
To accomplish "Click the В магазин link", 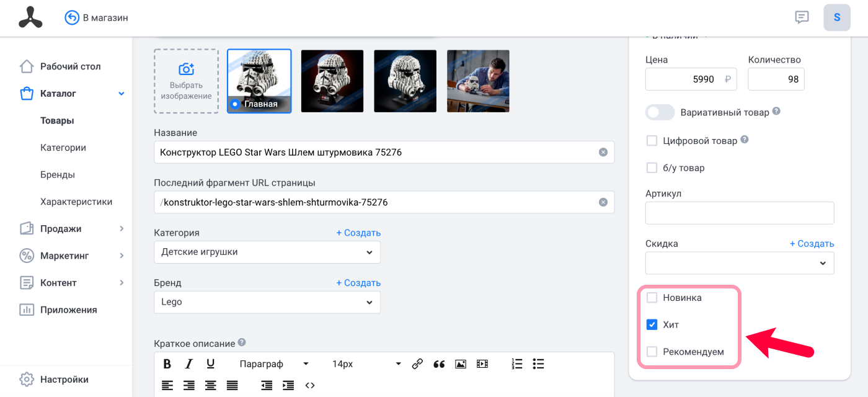I will pyautogui.click(x=105, y=17).
